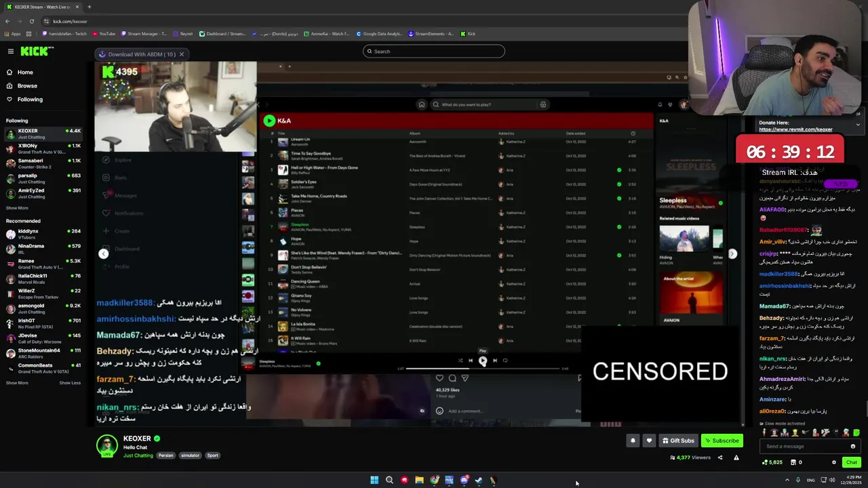The image size is (868, 488).
Task: Click K&A playlist green play button
Action: point(269,121)
